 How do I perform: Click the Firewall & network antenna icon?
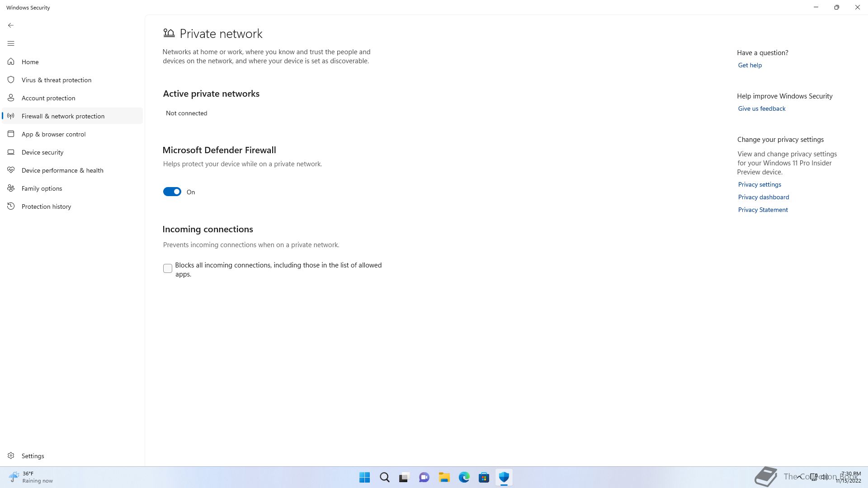pyautogui.click(x=11, y=116)
